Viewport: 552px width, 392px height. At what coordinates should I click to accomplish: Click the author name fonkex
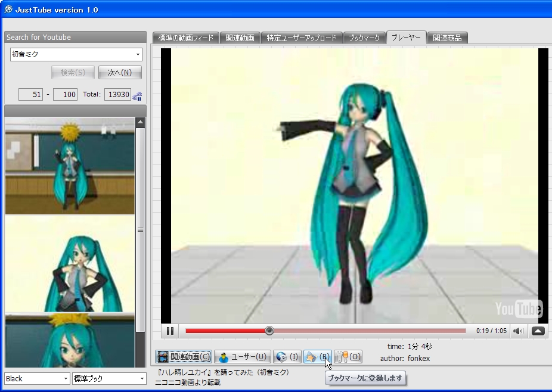(418, 358)
